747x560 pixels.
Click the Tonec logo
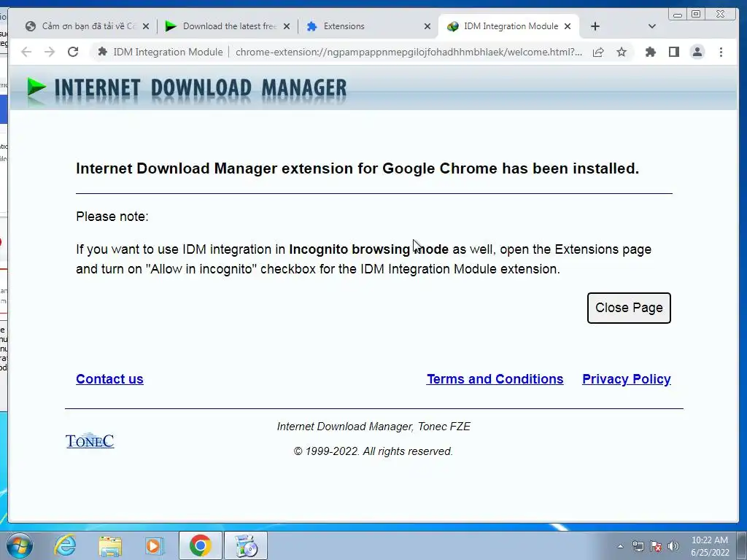pos(90,441)
